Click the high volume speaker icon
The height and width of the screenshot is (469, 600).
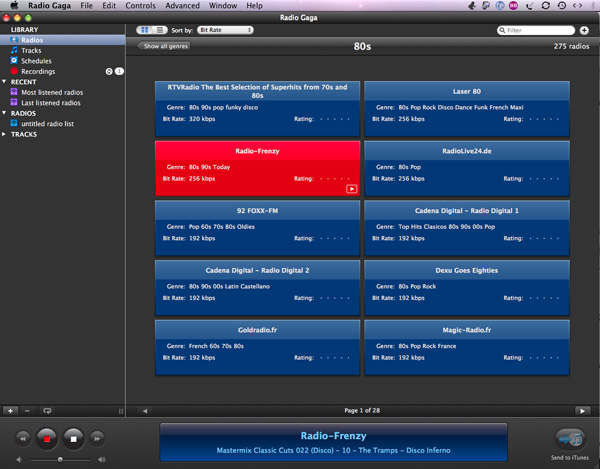101,459
